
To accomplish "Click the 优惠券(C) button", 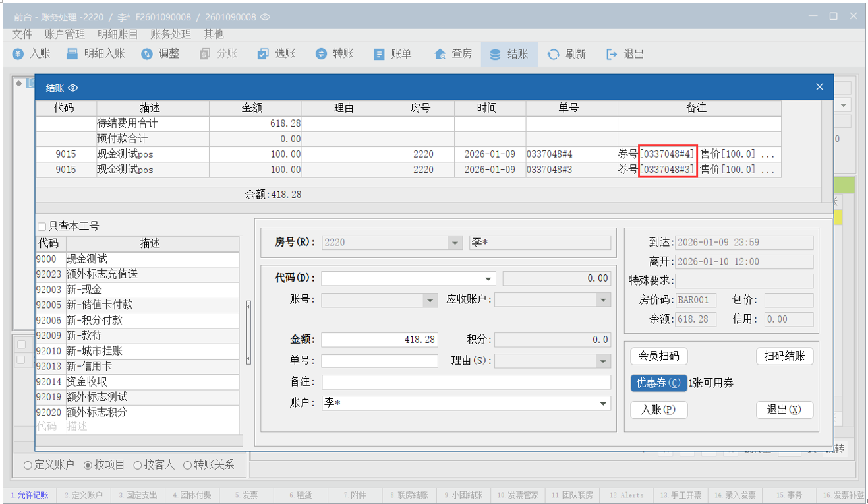I will [658, 383].
